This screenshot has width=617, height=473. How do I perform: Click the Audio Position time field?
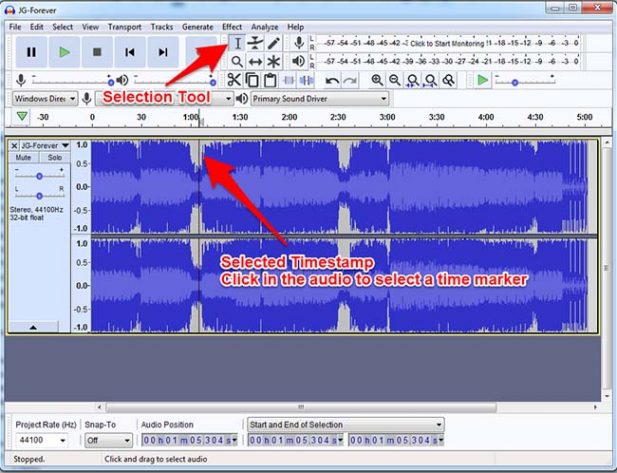[189, 440]
